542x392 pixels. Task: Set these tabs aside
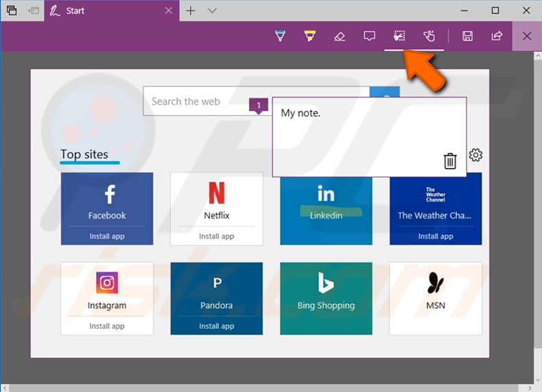pos(34,11)
